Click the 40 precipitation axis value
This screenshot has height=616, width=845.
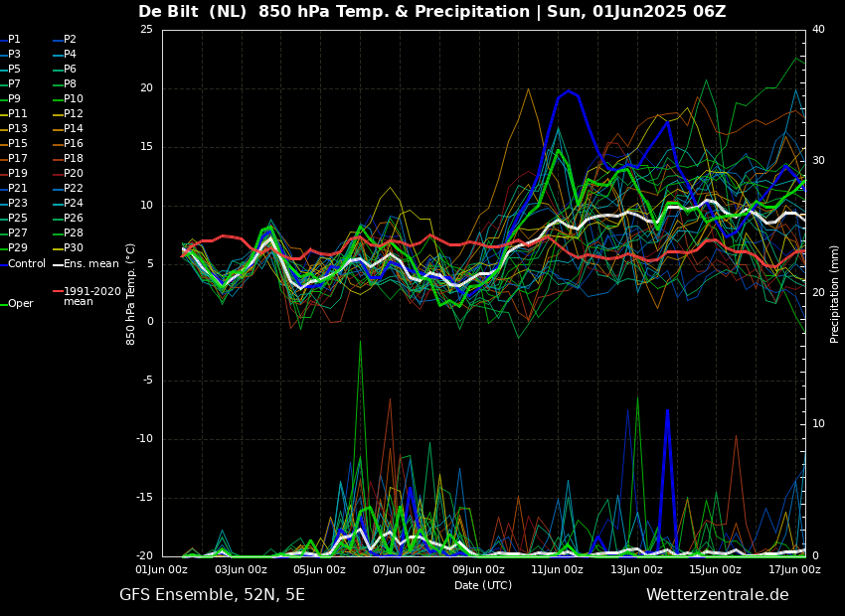818,30
